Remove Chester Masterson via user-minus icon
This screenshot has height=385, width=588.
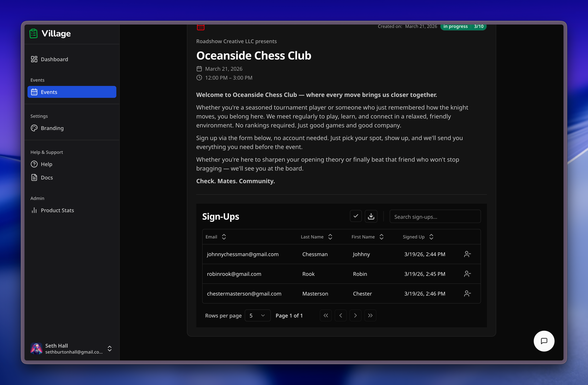pyautogui.click(x=467, y=293)
